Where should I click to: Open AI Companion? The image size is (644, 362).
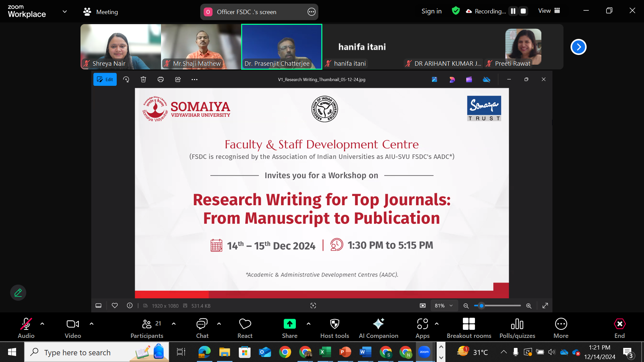[379, 328]
